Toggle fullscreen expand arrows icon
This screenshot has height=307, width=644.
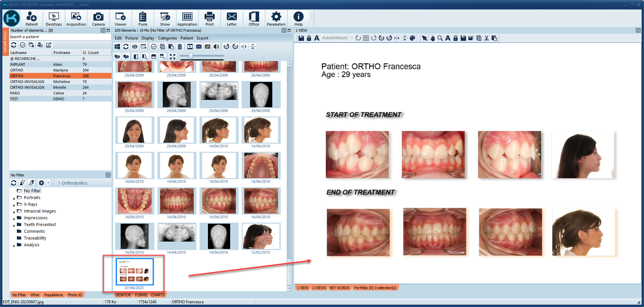pyautogui.click(x=173, y=56)
